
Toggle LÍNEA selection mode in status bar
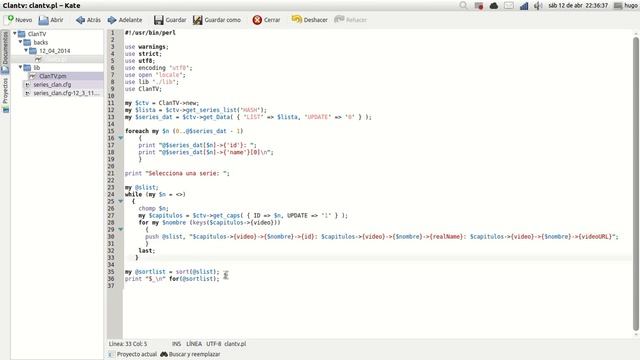(194, 344)
